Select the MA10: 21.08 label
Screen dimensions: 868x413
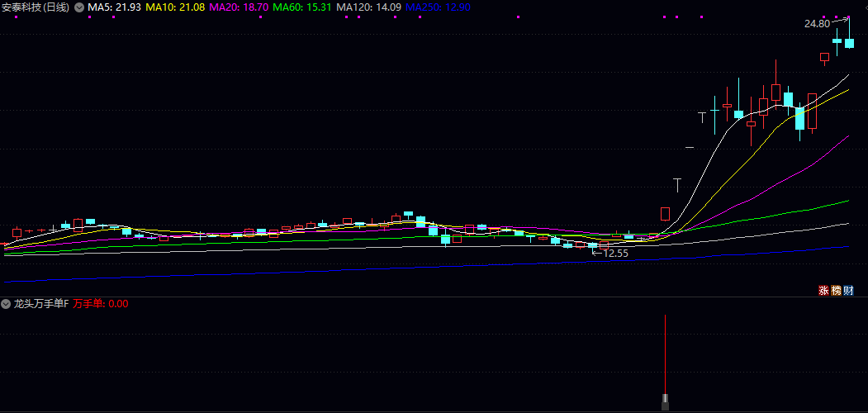pos(176,7)
